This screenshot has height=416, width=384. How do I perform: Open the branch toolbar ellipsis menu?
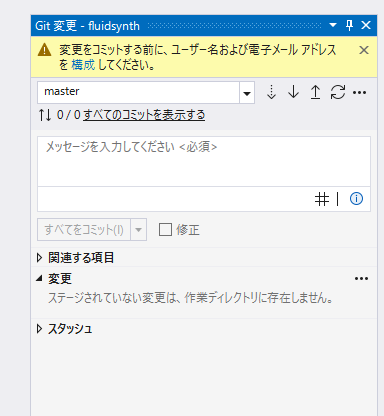(359, 92)
